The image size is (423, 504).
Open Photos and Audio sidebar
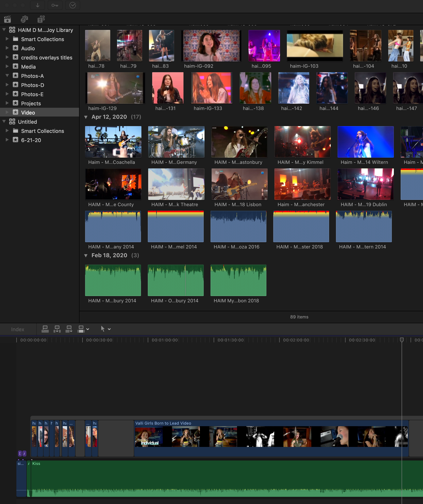(x=24, y=19)
